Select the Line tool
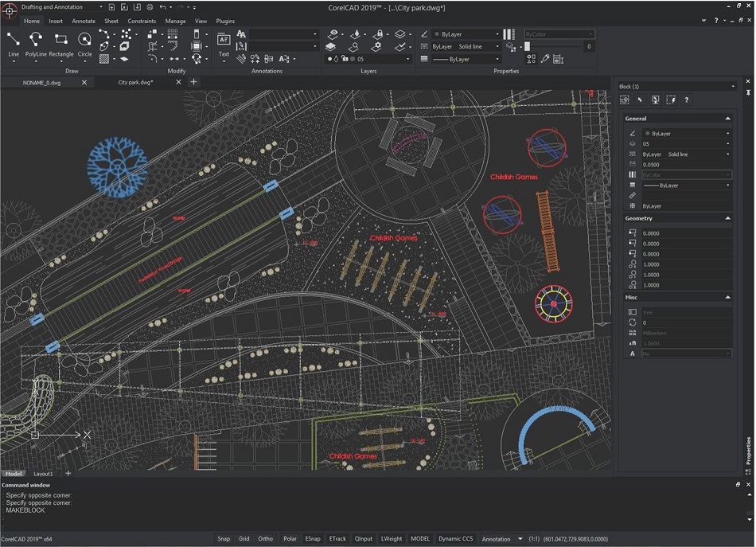Screen dimensions: 756x547 coord(13,45)
